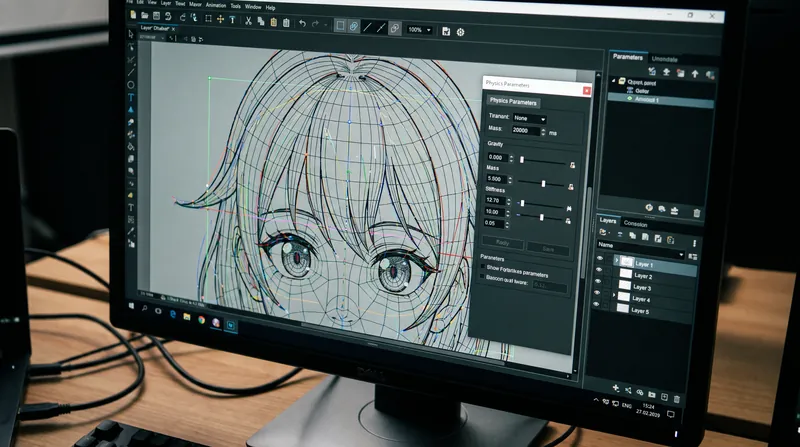Image resolution: width=800 pixels, height=447 pixels.
Task: Click the Mass 20000 stepper arrows
Action: [x=543, y=132]
